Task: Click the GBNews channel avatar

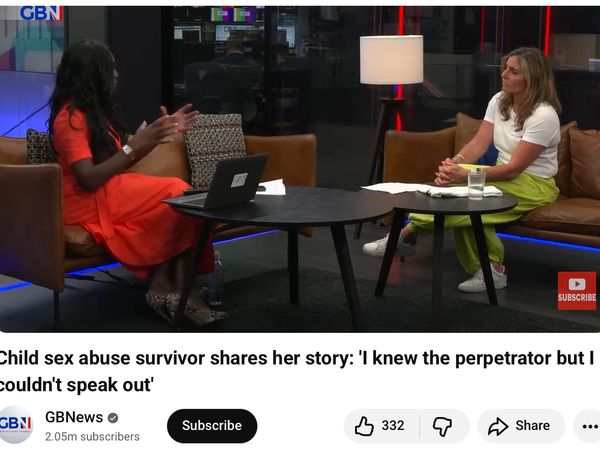Action: click(x=16, y=425)
